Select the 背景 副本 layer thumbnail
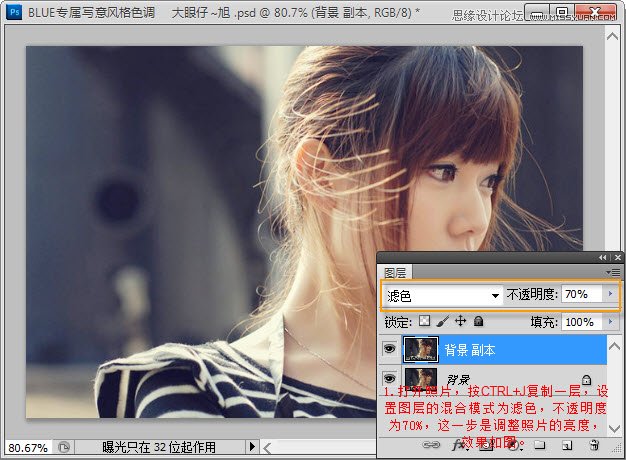Screen dimensions: 626x460 420,349
